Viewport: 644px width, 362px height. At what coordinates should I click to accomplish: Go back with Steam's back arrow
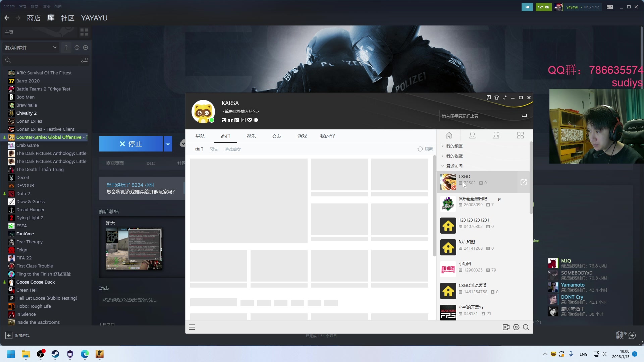7,18
